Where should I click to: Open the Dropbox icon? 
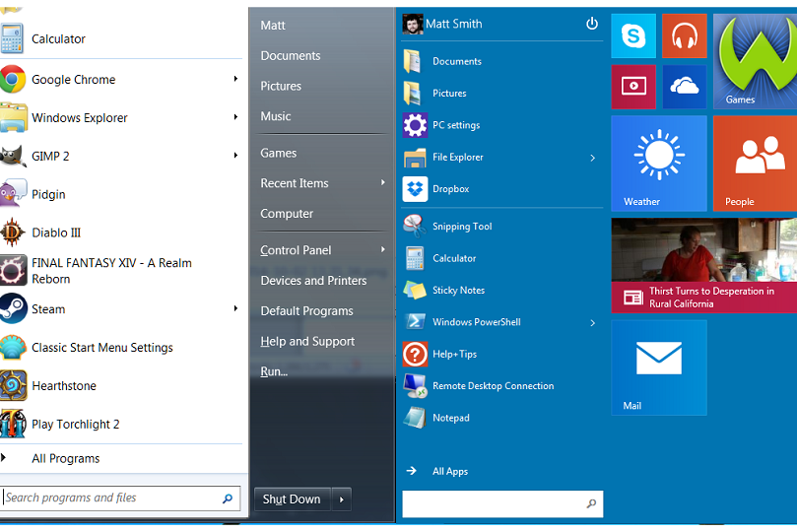(415, 189)
